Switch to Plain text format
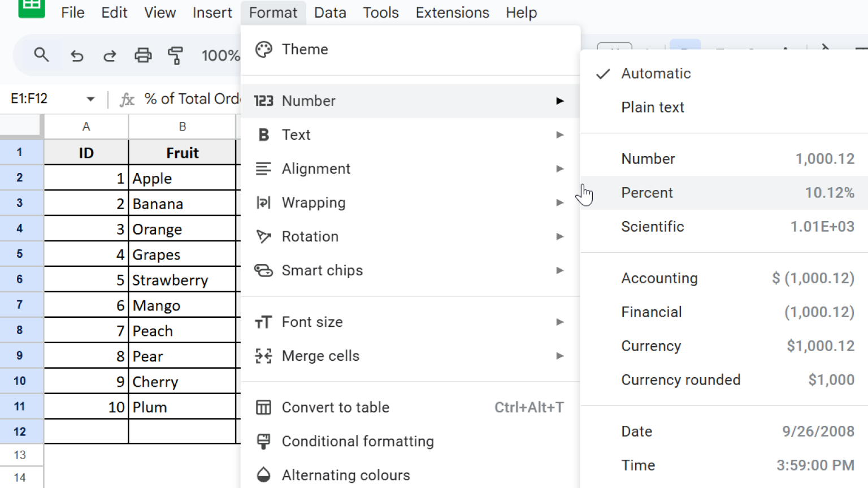The width and height of the screenshot is (868, 488). coord(652,107)
